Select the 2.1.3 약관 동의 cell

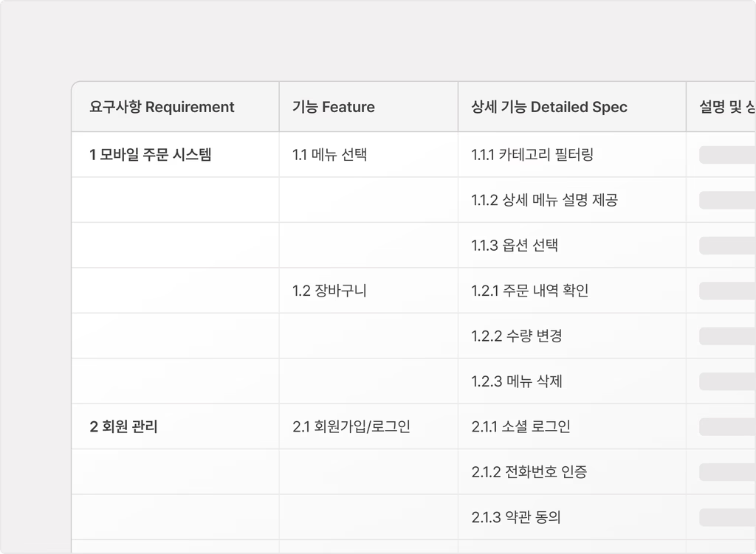572,517
